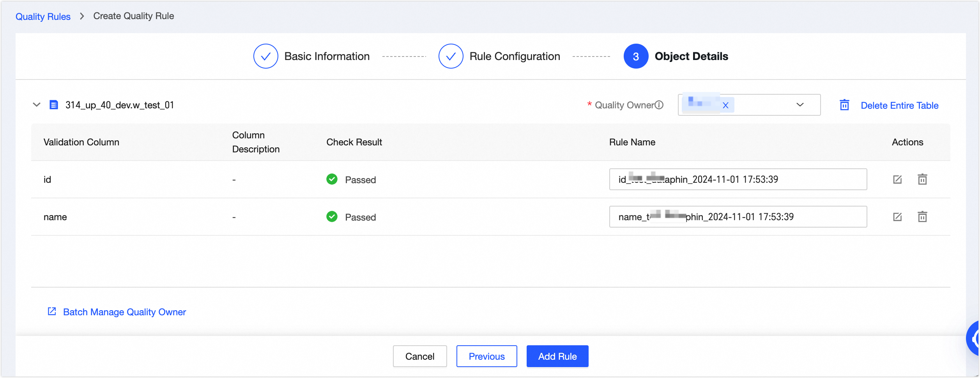Open the Quality Rules breadcrumb link

tap(43, 16)
